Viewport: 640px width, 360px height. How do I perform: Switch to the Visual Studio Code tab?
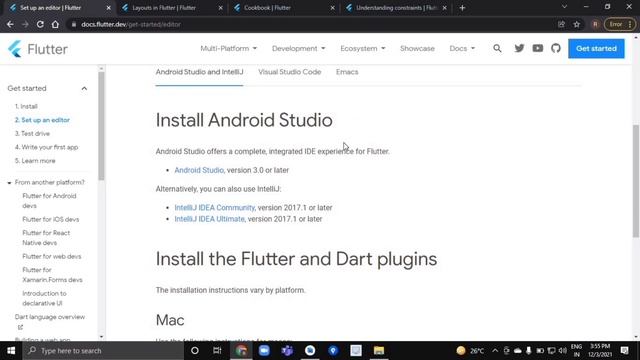[289, 72]
